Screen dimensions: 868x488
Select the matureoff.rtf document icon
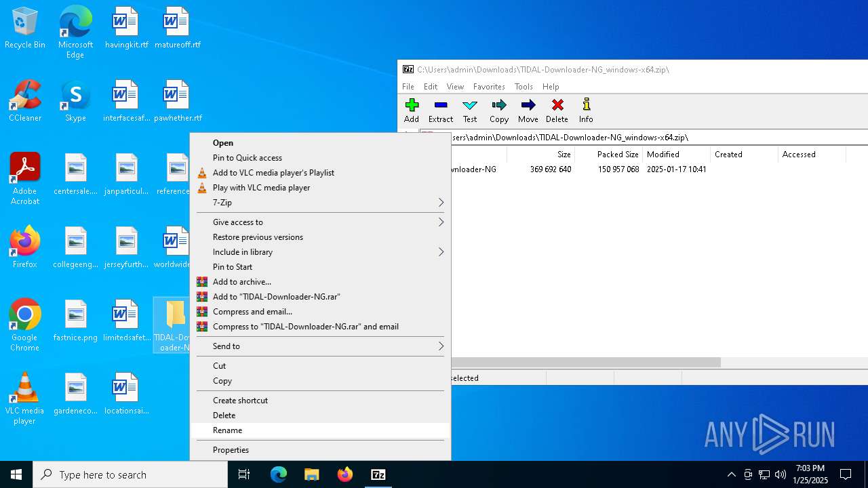coord(177,28)
